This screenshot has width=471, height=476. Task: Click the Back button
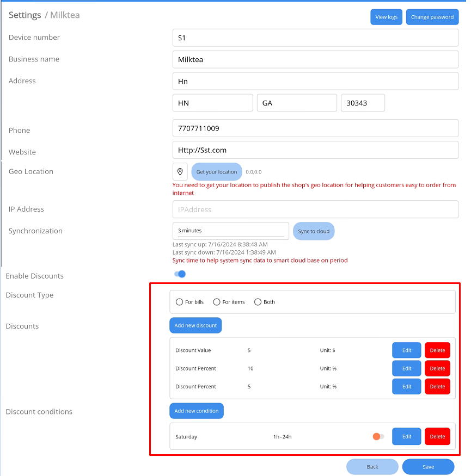pos(372,467)
